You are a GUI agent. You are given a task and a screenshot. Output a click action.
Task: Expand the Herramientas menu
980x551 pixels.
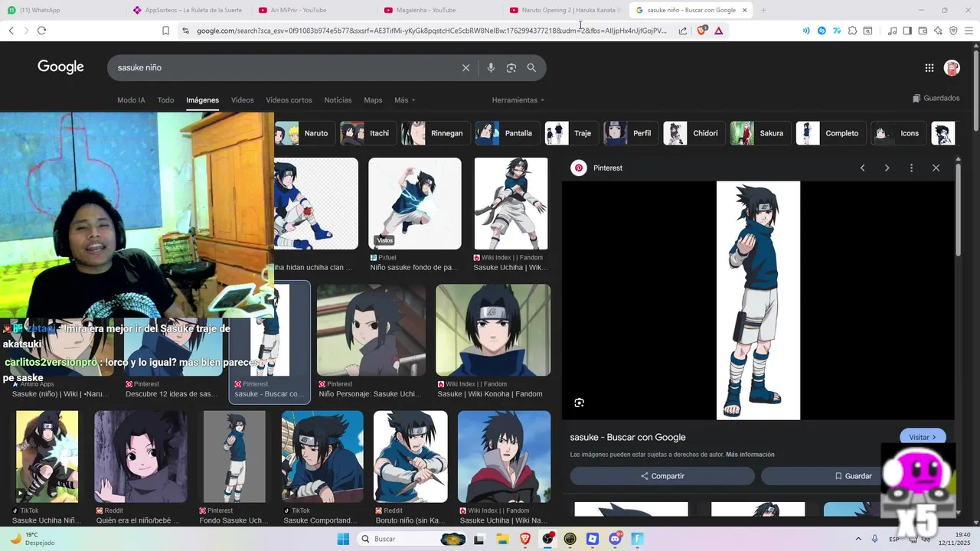tap(518, 100)
